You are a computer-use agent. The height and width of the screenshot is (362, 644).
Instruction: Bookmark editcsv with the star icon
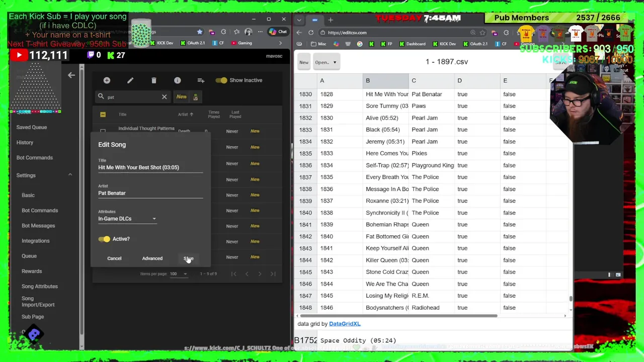(482, 33)
